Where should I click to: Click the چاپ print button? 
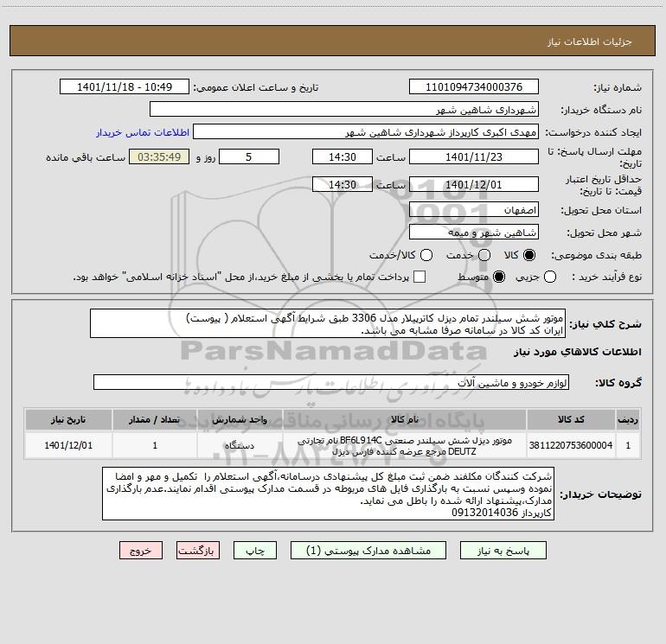pos(255,550)
